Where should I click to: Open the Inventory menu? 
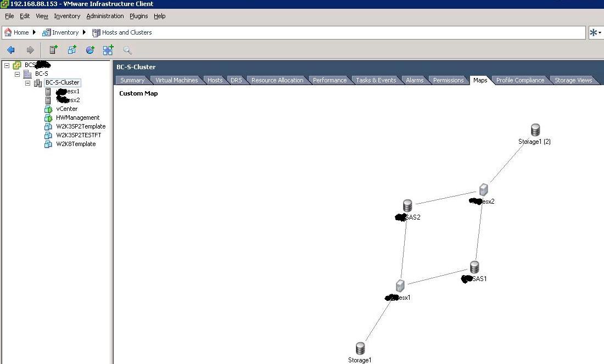(67, 16)
